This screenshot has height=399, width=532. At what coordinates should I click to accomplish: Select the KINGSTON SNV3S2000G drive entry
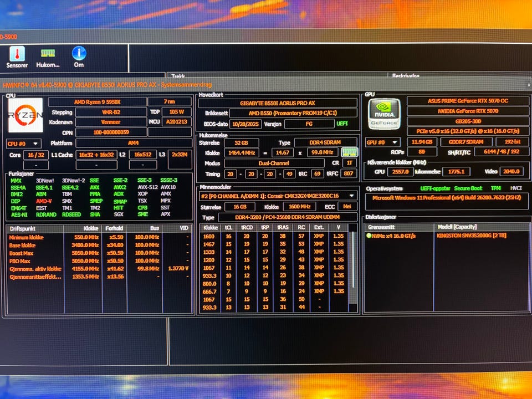471,235
